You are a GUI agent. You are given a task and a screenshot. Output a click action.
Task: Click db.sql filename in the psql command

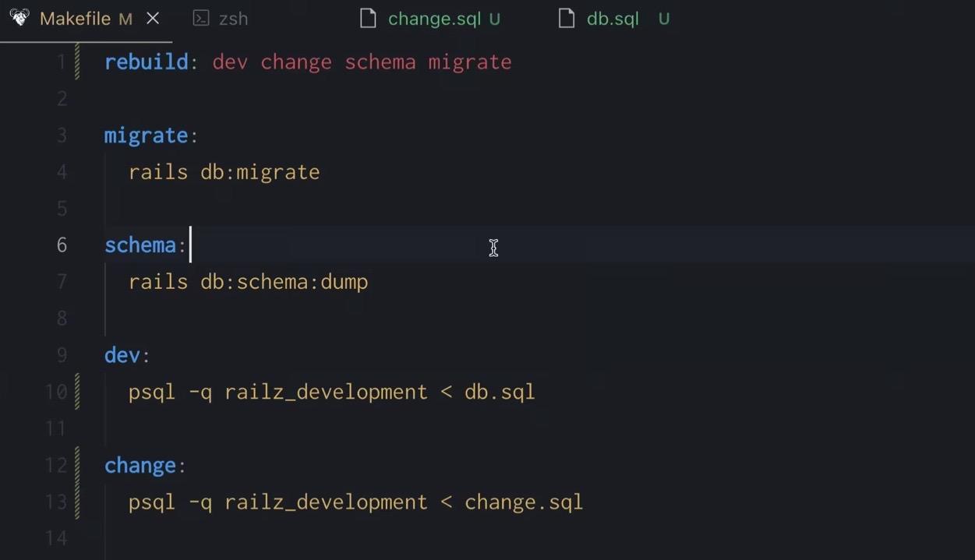(x=500, y=392)
